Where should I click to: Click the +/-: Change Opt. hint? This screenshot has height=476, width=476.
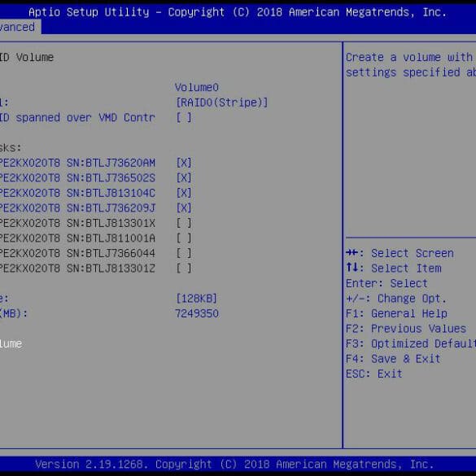[396, 299]
